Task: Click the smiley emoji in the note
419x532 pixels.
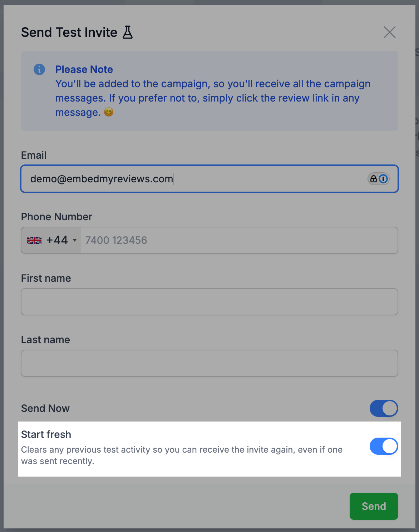Action: (109, 112)
